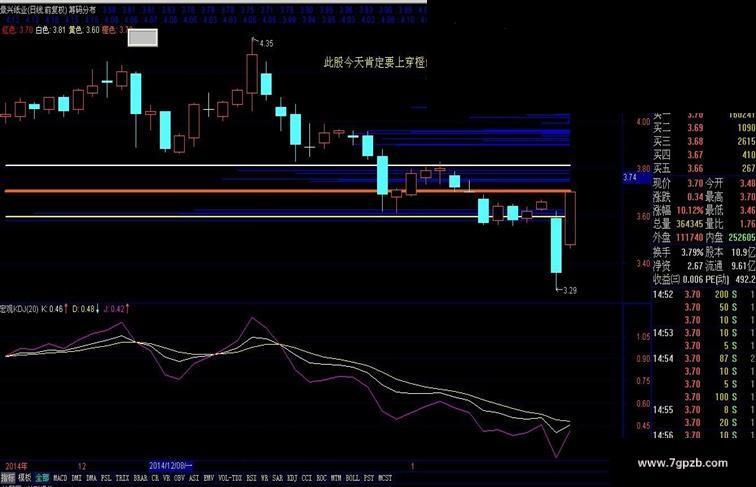This screenshot has width=756, height=487.
Task: Click the K: 0.46 value label
Action: [x=52, y=309]
